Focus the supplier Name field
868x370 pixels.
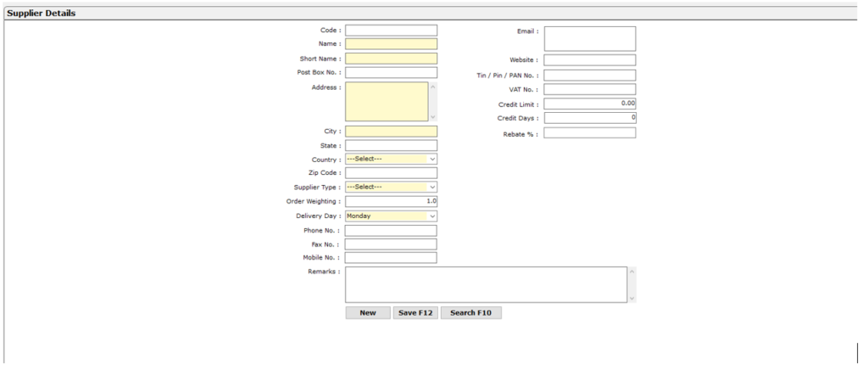point(391,44)
